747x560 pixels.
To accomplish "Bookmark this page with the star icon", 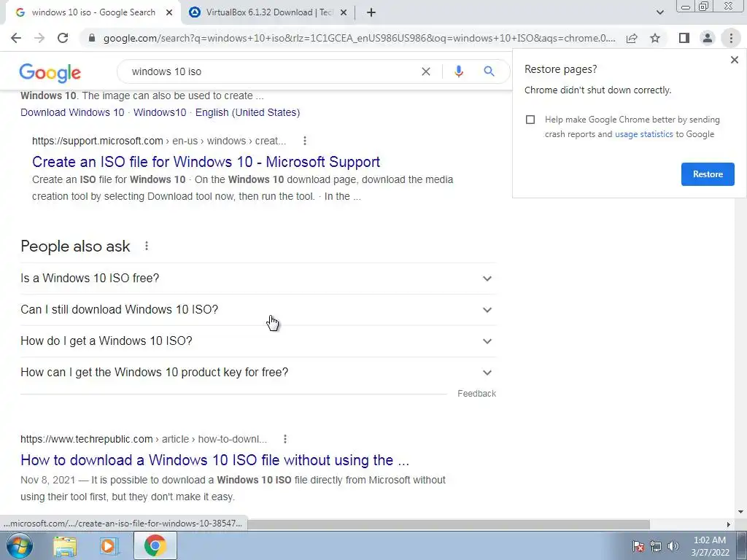I will pyautogui.click(x=656, y=38).
